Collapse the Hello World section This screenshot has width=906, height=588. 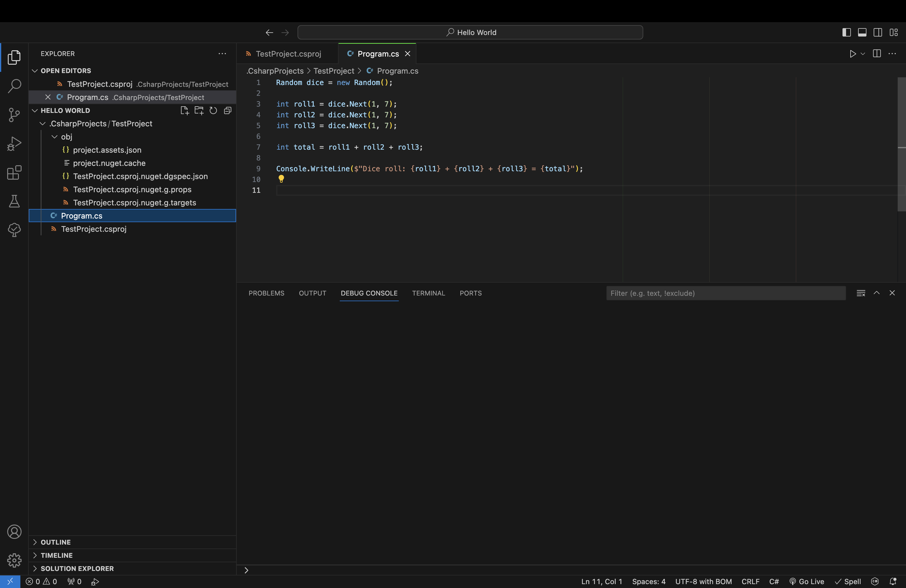[x=35, y=111]
